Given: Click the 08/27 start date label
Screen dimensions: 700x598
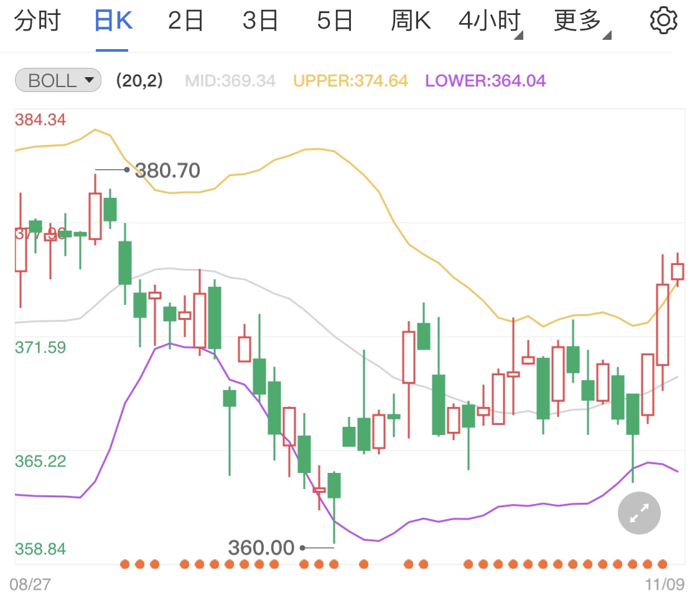Looking at the screenshot, I should coord(30,584).
